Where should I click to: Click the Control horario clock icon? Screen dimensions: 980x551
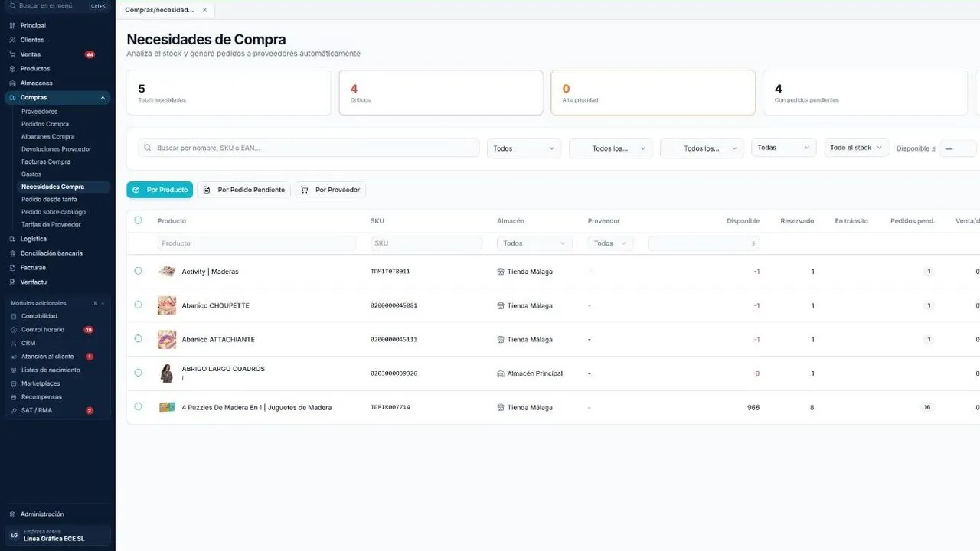(x=13, y=330)
